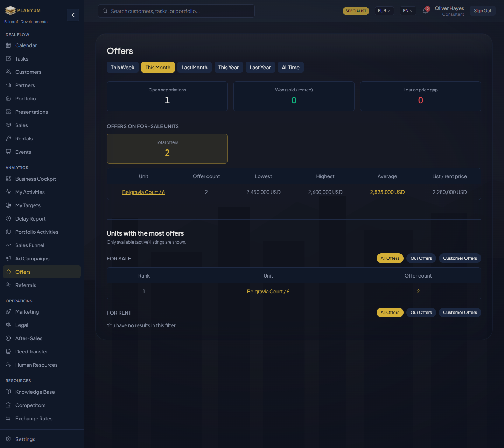This screenshot has width=504, height=448.
Task: Switch to the Last Month tab
Action: coord(194,67)
